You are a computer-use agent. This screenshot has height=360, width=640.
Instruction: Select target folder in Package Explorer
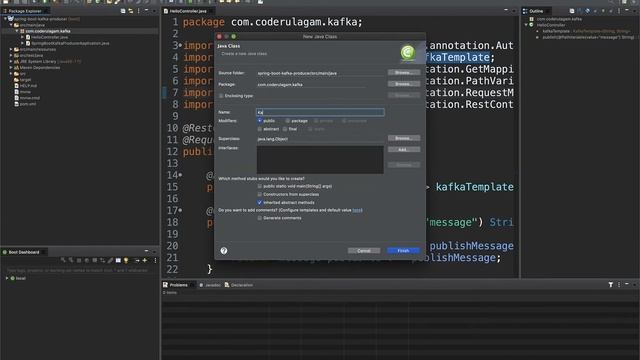[x=25, y=80]
